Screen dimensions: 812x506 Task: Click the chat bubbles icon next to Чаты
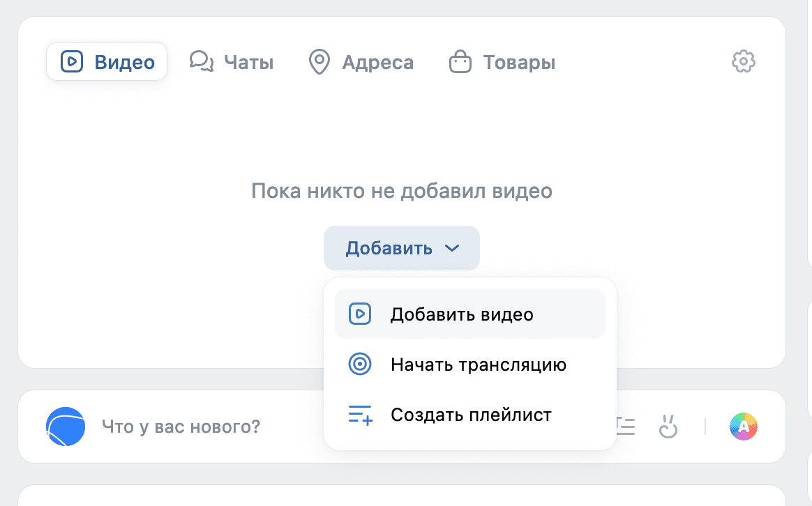pos(200,61)
